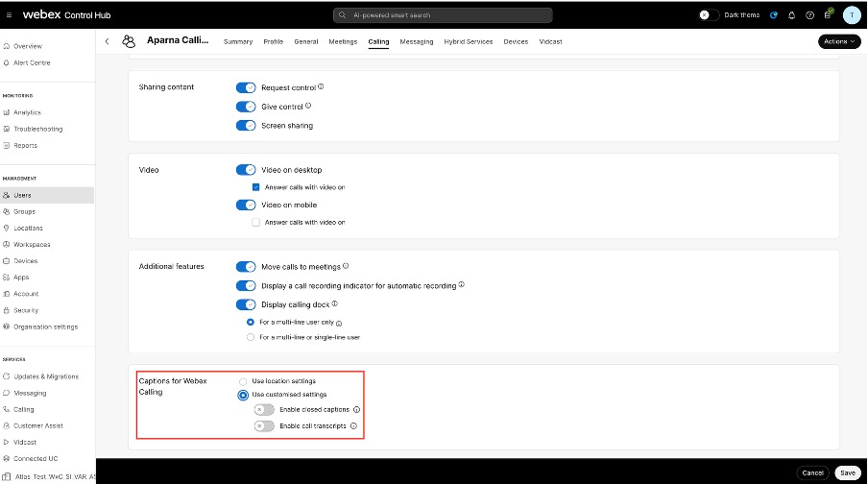Open the task list icon in header
The width and height of the screenshot is (868, 484).
828,14
